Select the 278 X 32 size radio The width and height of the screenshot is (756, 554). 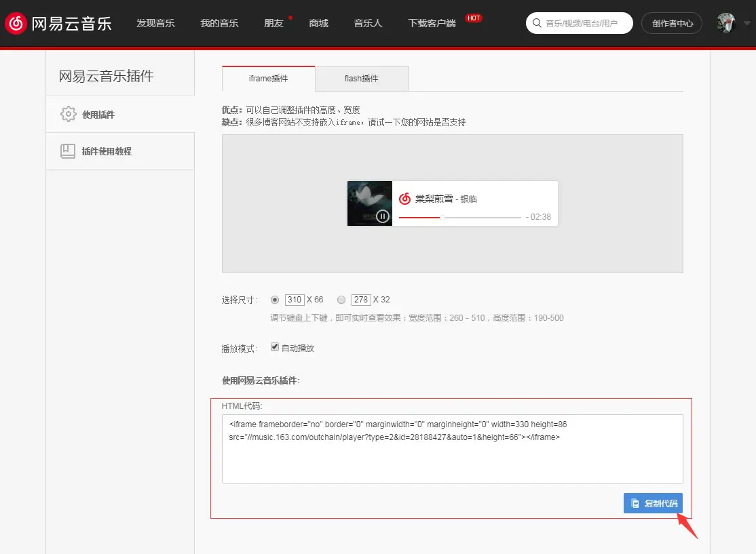coord(341,300)
